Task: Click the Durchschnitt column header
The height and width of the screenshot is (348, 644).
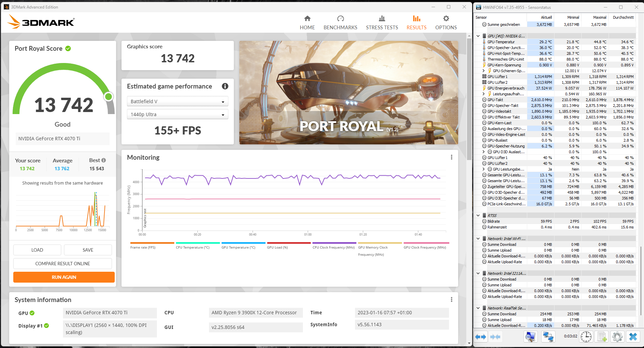Action: pyautogui.click(x=623, y=17)
